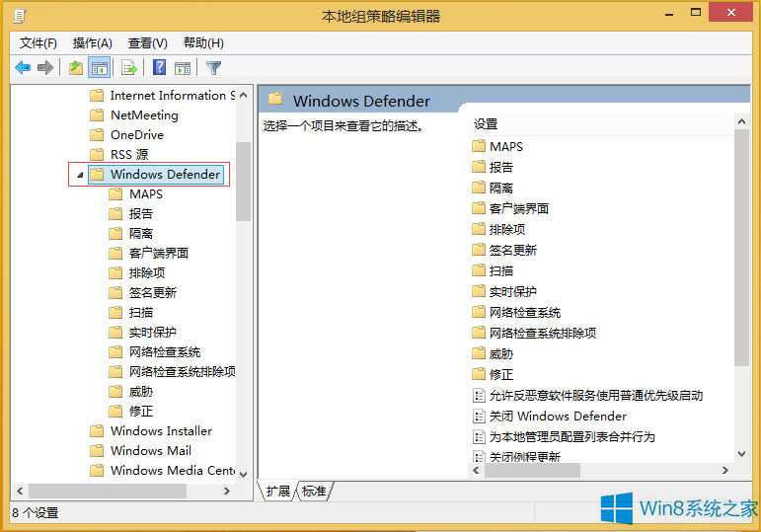This screenshot has height=532, width=761.
Task: Select 报告 subfolder in the tree
Action: pyautogui.click(x=141, y=213)
